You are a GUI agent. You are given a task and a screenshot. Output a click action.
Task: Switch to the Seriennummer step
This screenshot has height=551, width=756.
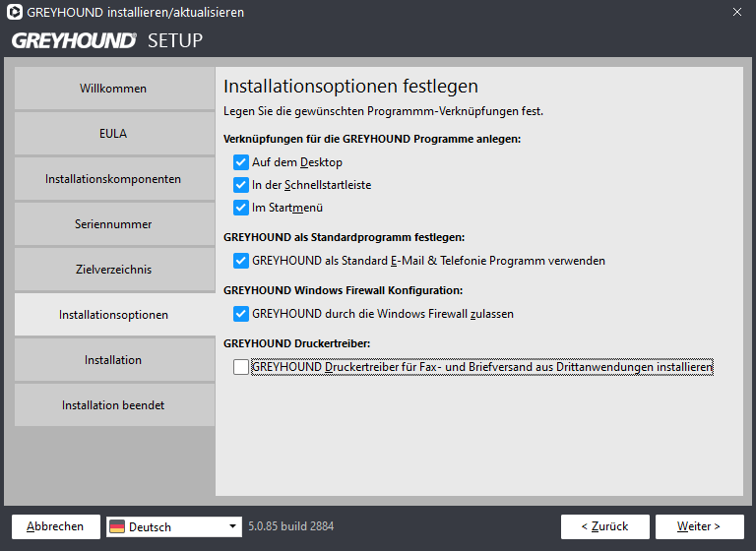(115, 224)
